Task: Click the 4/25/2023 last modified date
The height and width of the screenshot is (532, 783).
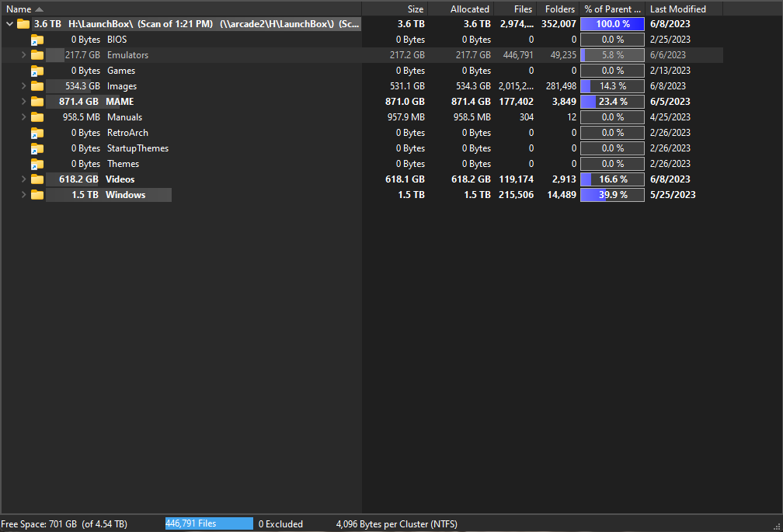Action: tap(670, 116)
